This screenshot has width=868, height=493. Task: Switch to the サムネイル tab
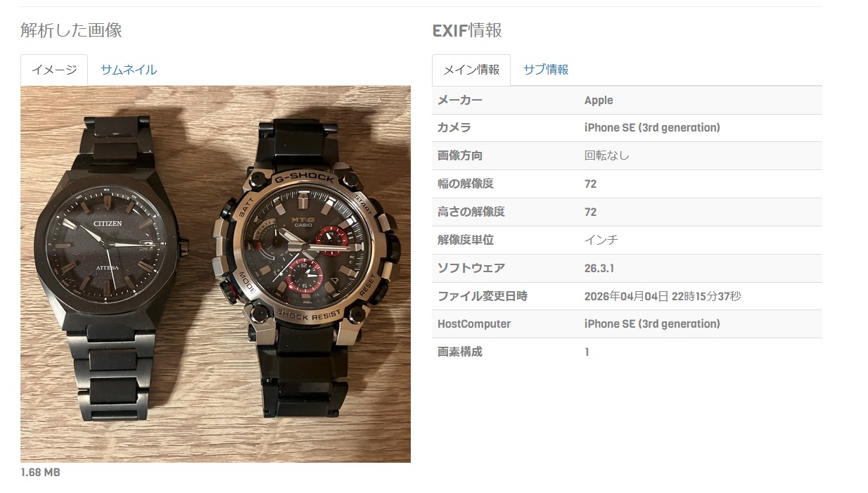click(x=129, y=70)
